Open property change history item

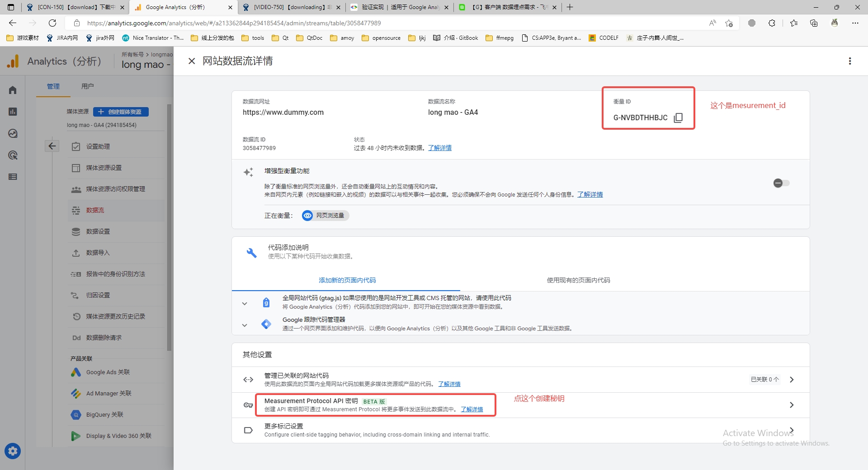(x=116, y=316)
